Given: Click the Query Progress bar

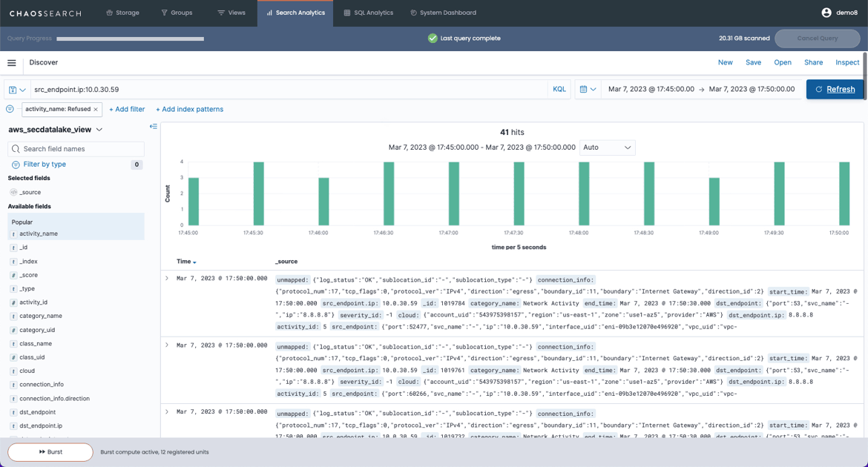Looking at the screenshot, I should pos(130,39).
